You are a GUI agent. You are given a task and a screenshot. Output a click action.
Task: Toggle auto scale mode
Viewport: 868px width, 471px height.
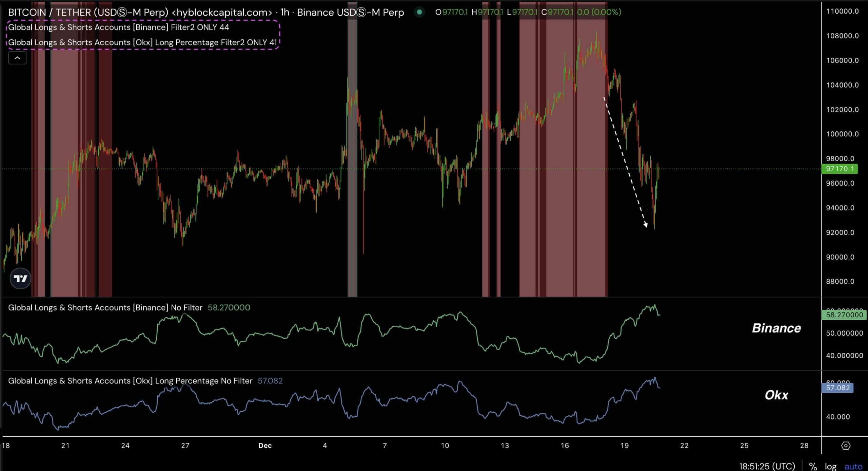853,466
